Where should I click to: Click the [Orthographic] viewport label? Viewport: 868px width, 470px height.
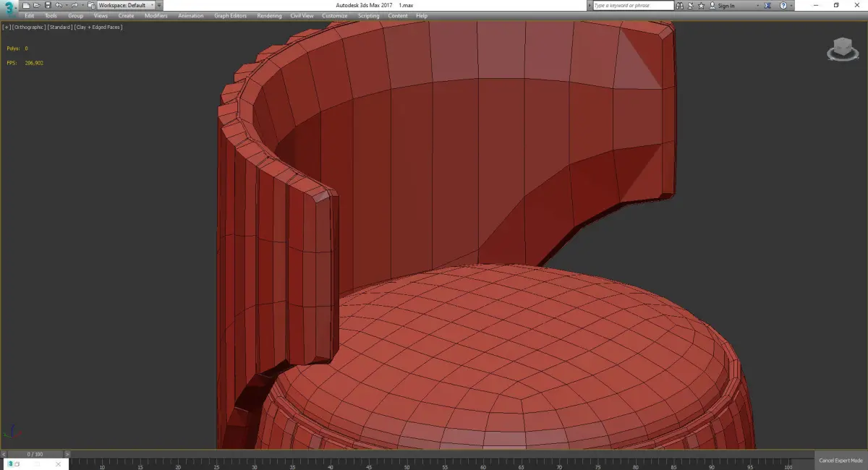(x=30, y=27)
